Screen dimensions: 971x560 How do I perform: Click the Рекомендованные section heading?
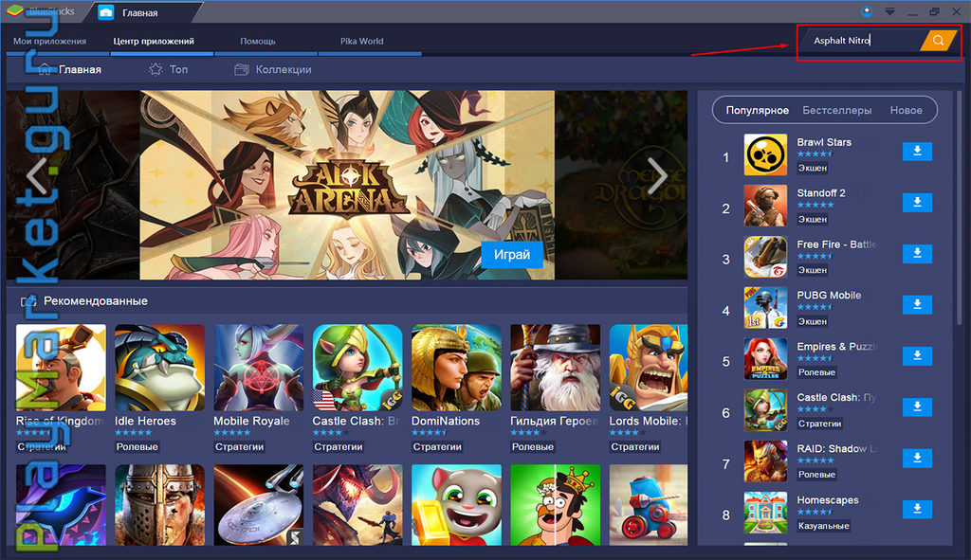point(96,300)
